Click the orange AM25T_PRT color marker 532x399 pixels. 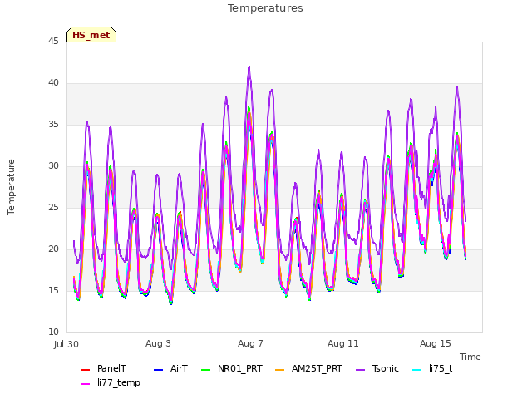[279, 369]
